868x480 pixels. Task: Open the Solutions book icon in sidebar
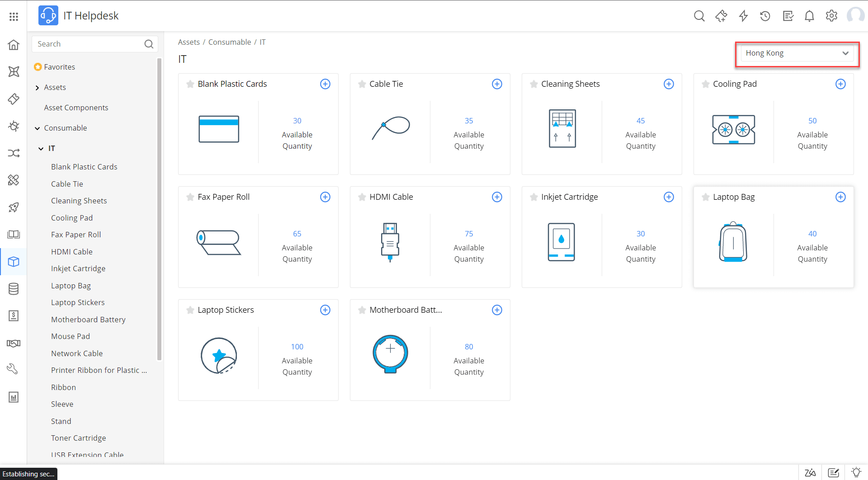[x=14, y=234]
